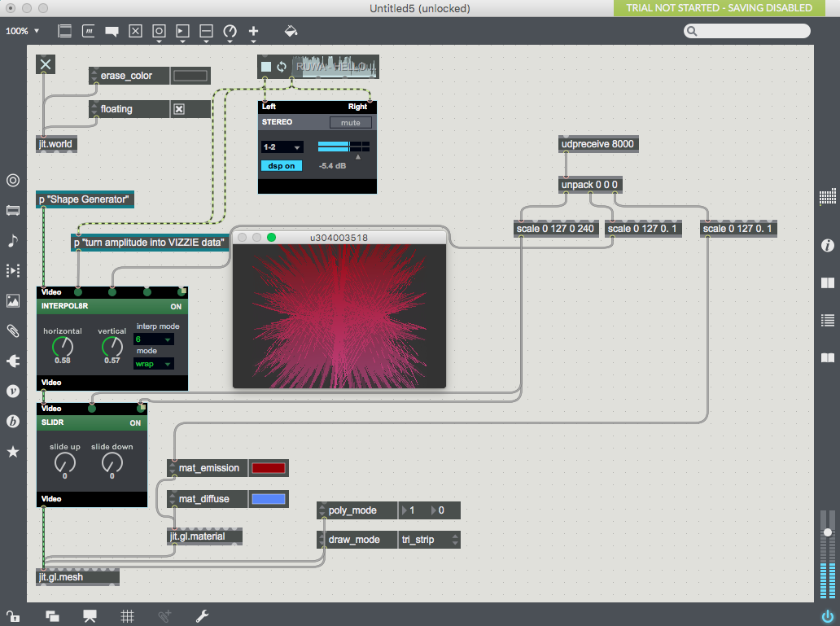This screenshot has width=840, height=626.
Task: Toggle the dsp on button
Action: coord(281,166)
